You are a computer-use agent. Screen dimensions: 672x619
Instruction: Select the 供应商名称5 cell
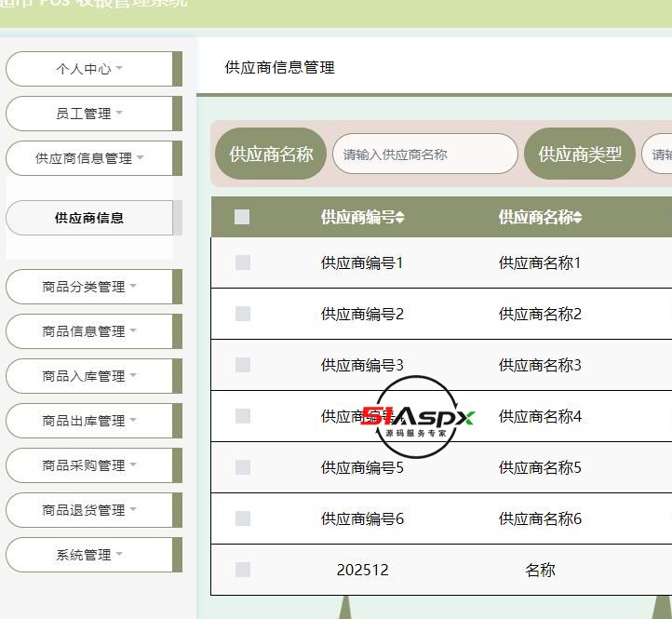point(540,467)
